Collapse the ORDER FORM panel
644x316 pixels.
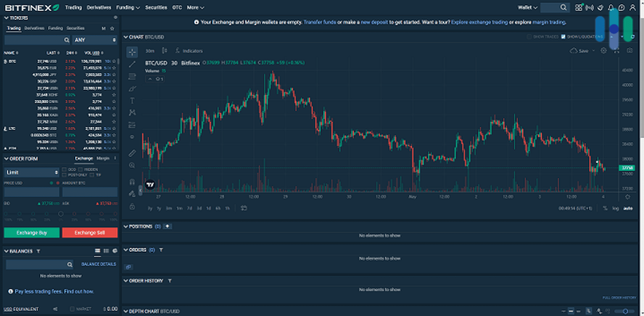pyautogui.click(x=6, y=159)
